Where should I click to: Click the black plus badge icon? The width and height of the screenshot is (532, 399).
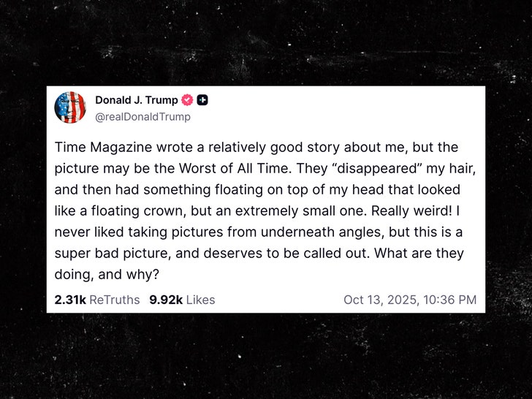click(202, 100)
